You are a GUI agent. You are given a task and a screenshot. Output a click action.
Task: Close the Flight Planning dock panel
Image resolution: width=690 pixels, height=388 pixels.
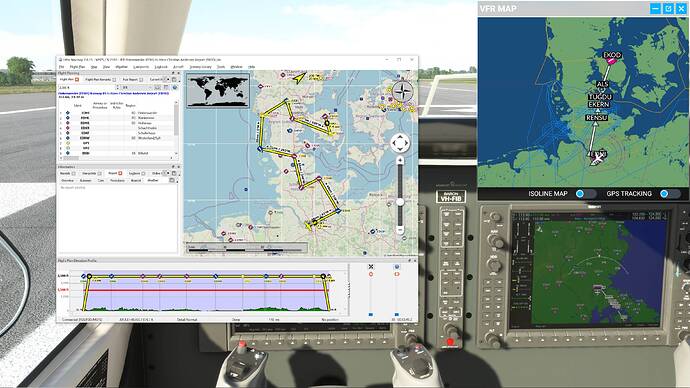(179, 73)
